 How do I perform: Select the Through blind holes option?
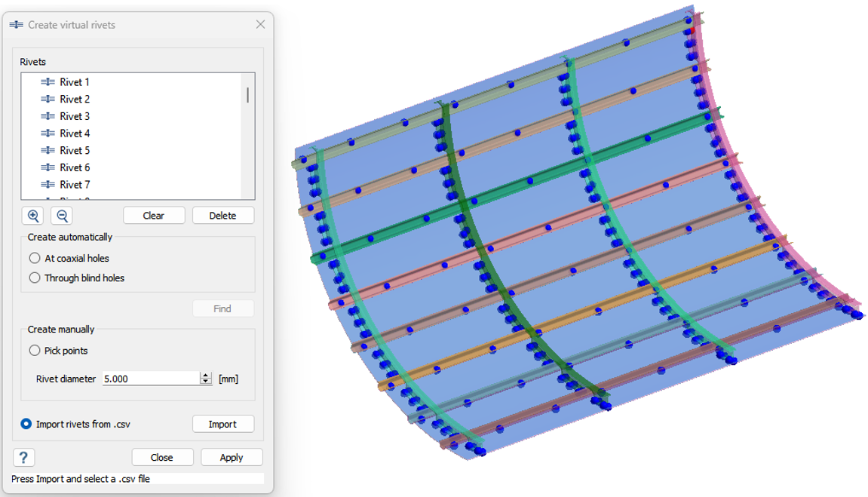tap(35, 278)
